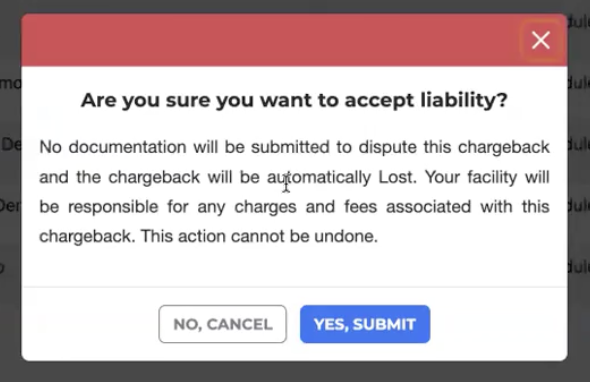
Task: Click the word 'Lost' in the message
Action: click(397, 177)
